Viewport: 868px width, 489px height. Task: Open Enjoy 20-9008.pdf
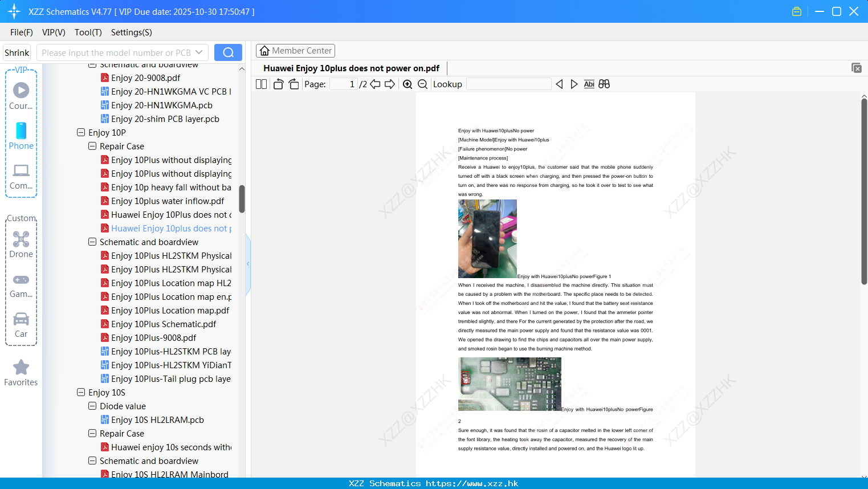pos(145,78)
